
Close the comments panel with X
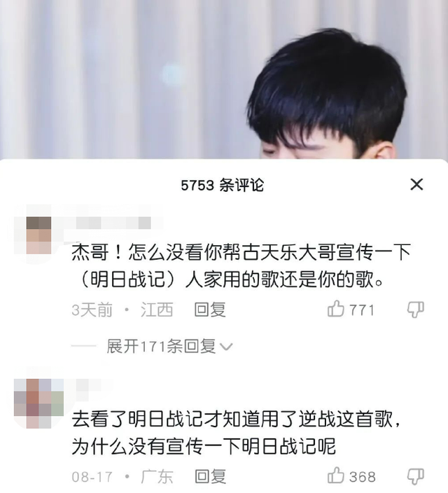pyautogui.click(x=416, y=184)
